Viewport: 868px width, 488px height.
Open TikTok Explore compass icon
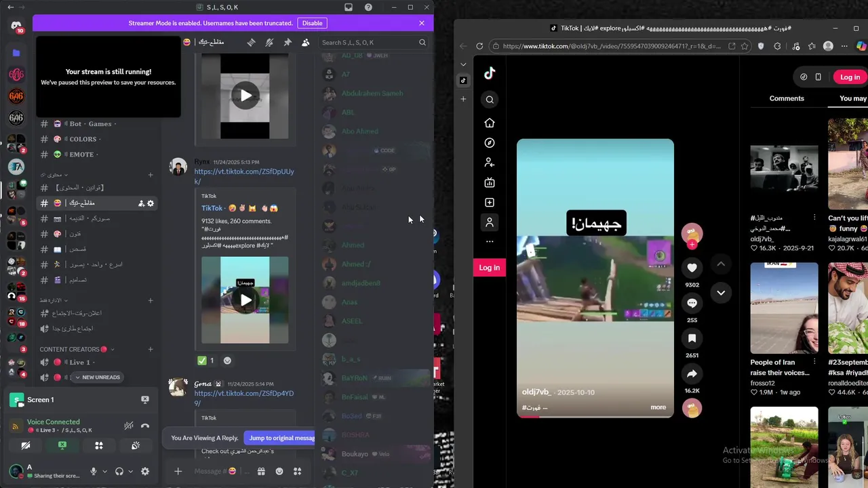click(x=490, y=143)
